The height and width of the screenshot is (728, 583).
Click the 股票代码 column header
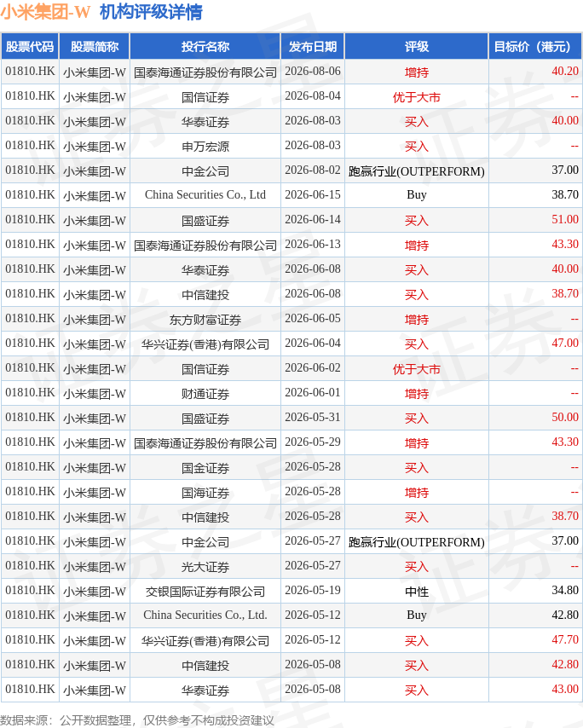pos(30,46)
